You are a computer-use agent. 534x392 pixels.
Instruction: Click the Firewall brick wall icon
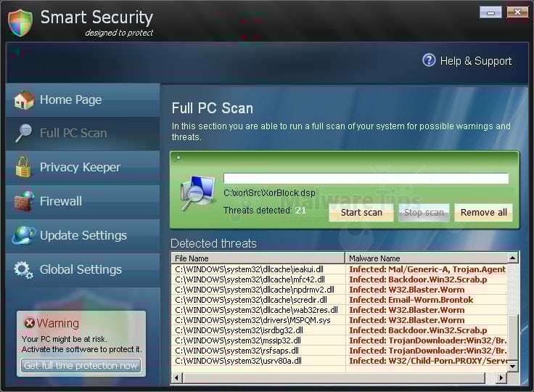point(24,201)
